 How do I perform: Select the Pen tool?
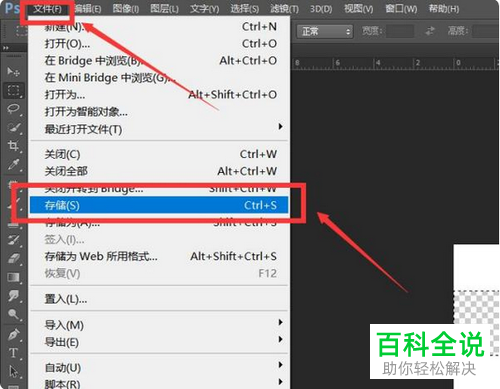pos(14,334)
